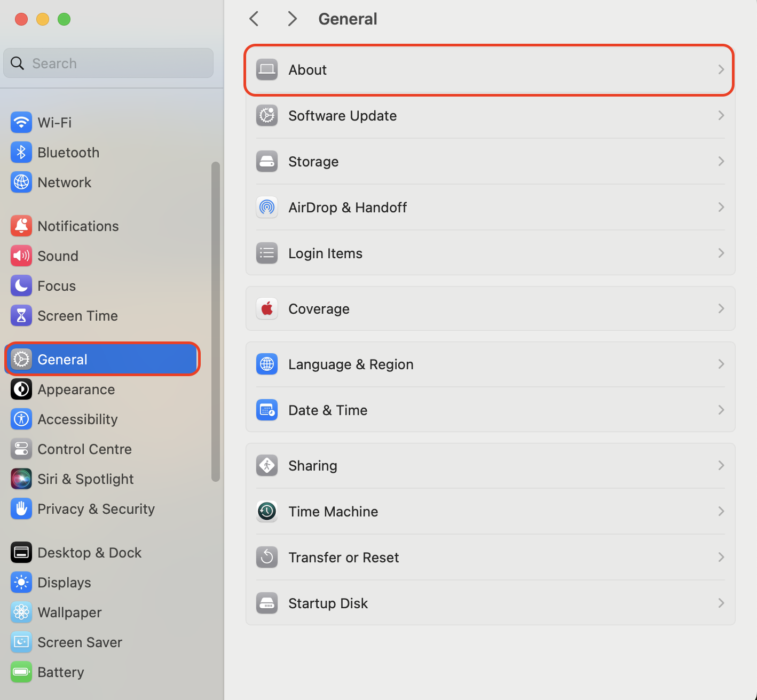Viewport: 757px width, 700px height.
Task: Click the Language & Region globe icon
Action: (267, 364)
